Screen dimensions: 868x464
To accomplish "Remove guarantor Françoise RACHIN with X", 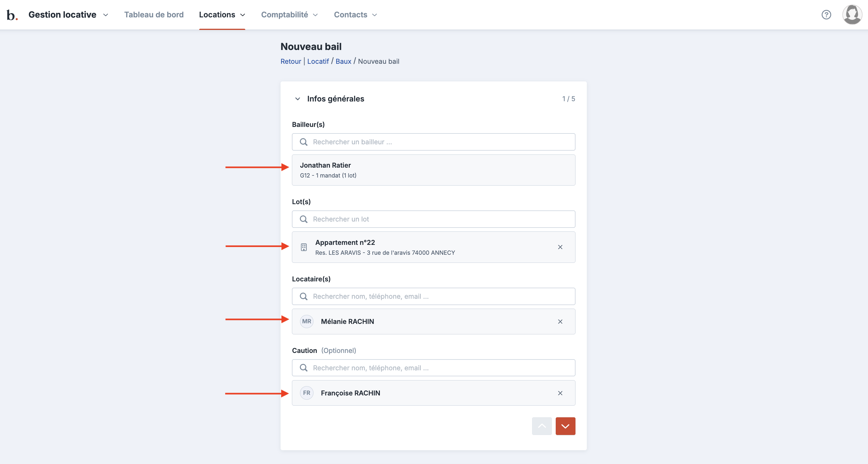I will click(560, 393).
